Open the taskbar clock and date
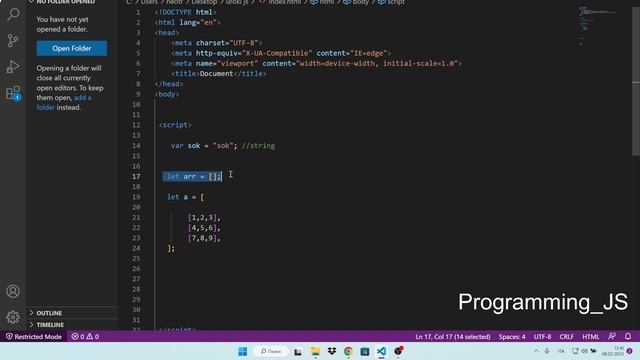640x360 pixels. pyautogui.click(x=613, y=351)
